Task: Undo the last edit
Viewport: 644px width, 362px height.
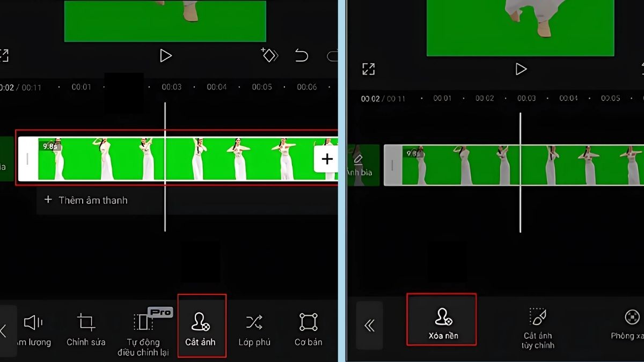Action: [x=301, y=55]
